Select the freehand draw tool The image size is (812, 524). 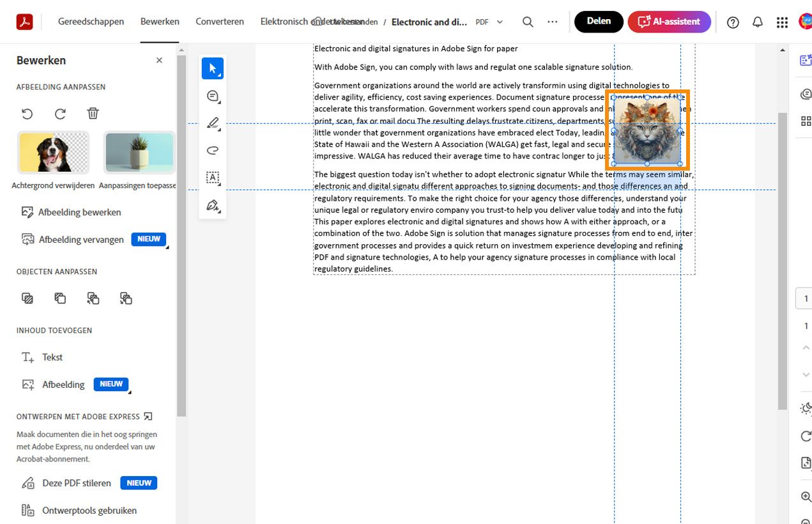click(212, 150)
